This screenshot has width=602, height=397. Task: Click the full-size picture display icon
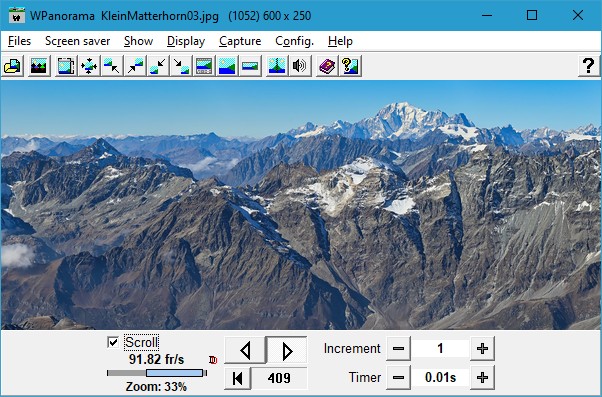tap(227, 66)
